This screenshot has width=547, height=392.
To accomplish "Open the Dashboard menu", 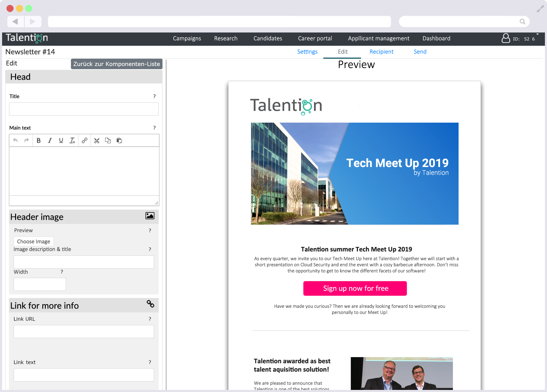I will [x=436, y=38].
